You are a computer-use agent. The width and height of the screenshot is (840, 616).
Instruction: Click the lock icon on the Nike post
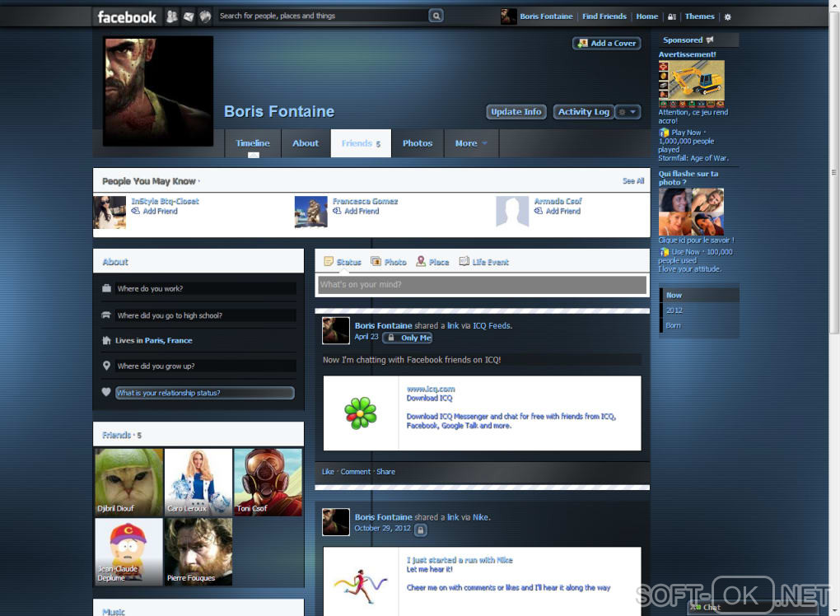click(421, 530)
